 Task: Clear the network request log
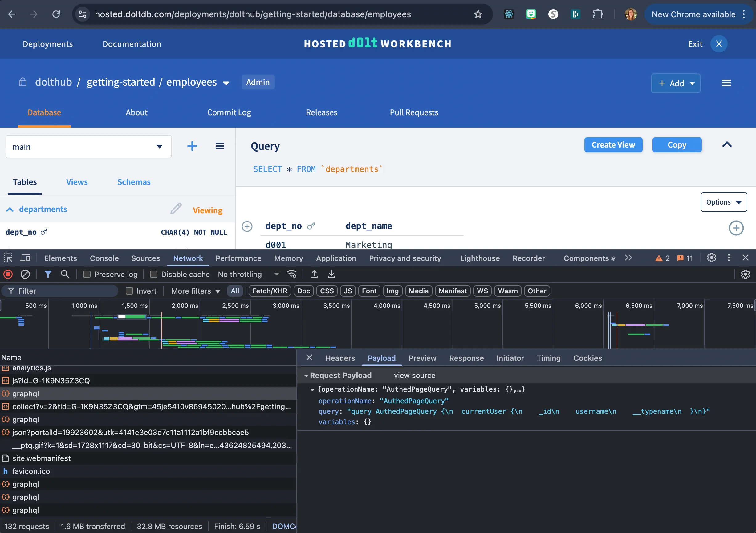coord(25,274)
